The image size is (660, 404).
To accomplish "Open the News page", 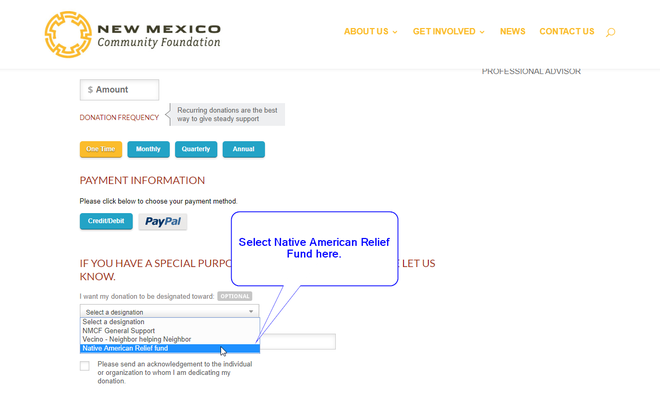I will (512, 32).
